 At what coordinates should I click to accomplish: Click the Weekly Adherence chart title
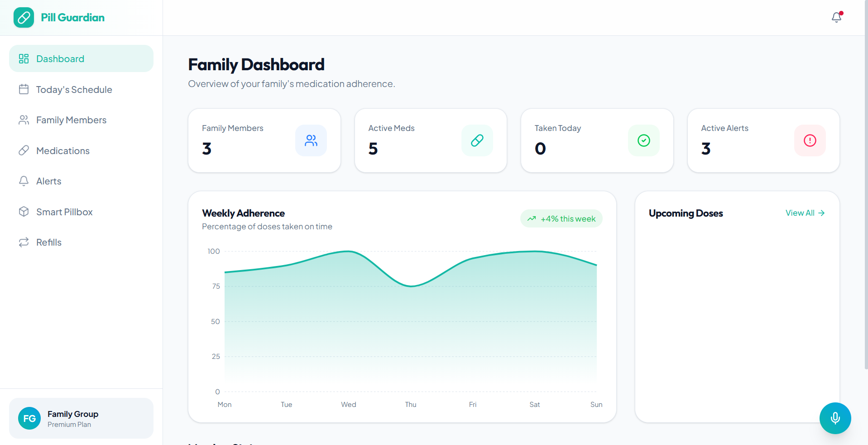[244, 213]
